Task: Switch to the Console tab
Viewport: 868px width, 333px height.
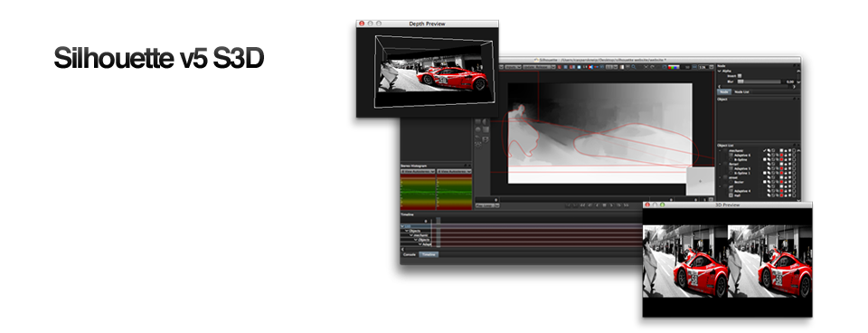Action: tap(410, 254)
